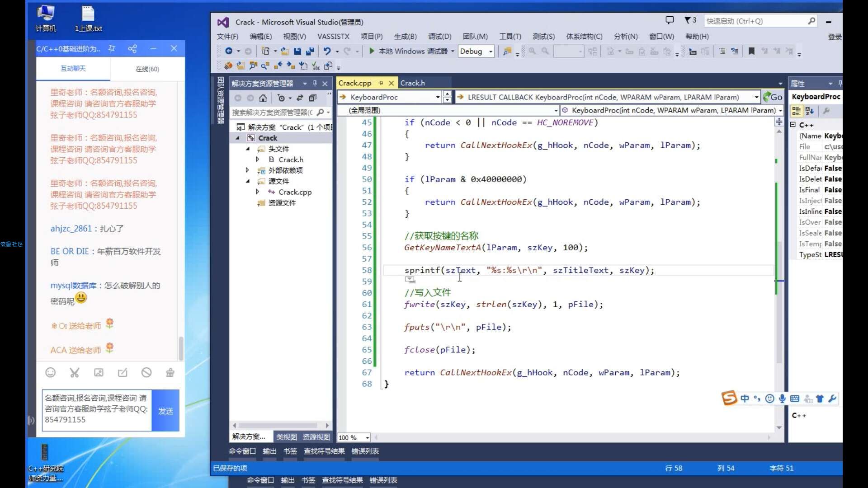Click the share icon in chat title bar
The width and height of the screenshot is (868, 488).
[x=132, y=48]
